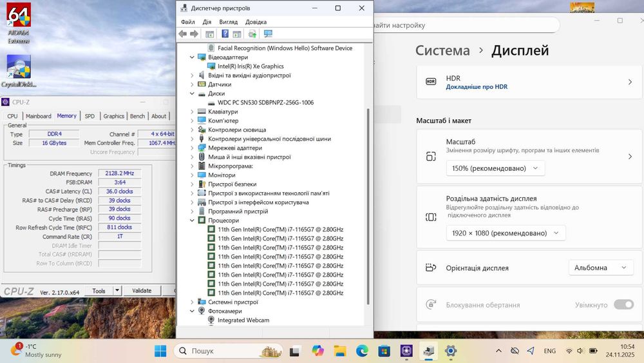Collapse the Відеоадаптери node
This screenshot has width=644, height=363.
[x=192, y=57]
